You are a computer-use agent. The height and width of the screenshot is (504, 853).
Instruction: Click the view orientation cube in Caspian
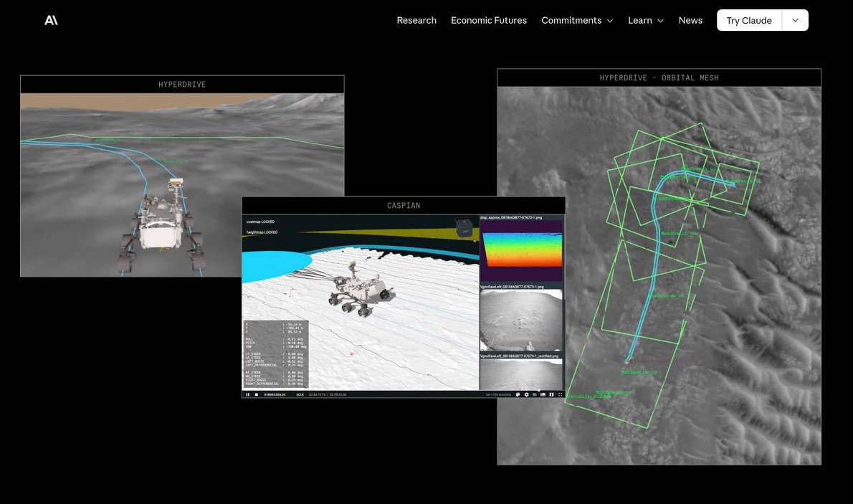coord(464,228)
